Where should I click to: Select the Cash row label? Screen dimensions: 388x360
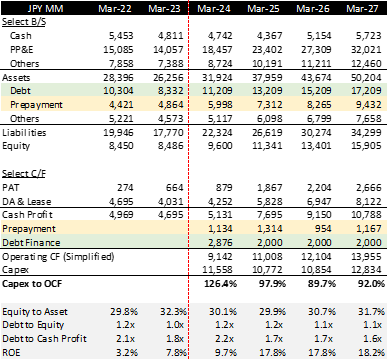point(21,36)
